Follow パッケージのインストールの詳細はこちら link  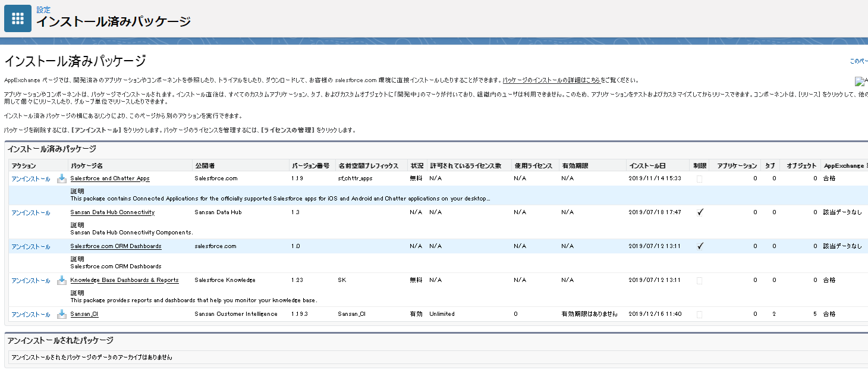click(x=551, y=80)
